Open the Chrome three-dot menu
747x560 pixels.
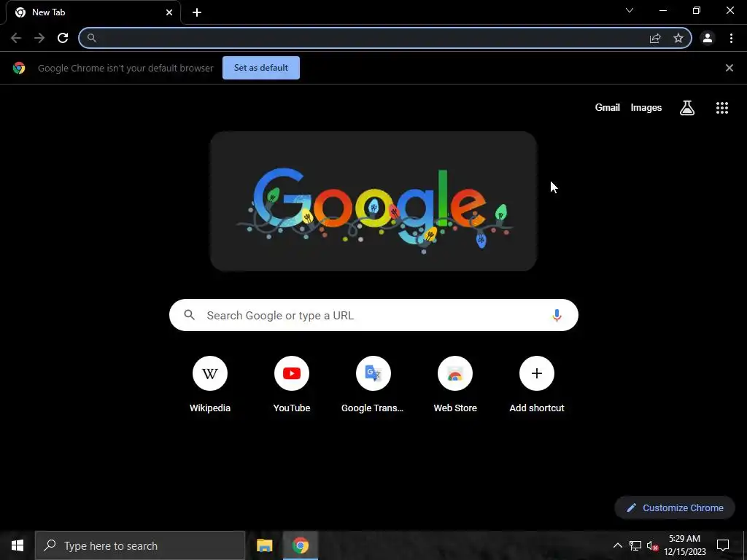(731, 38)
